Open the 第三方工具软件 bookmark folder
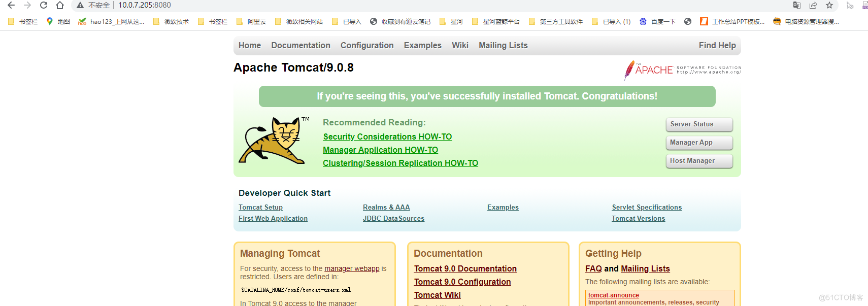Viewport: 868px width, 306px height. [556, 21]
